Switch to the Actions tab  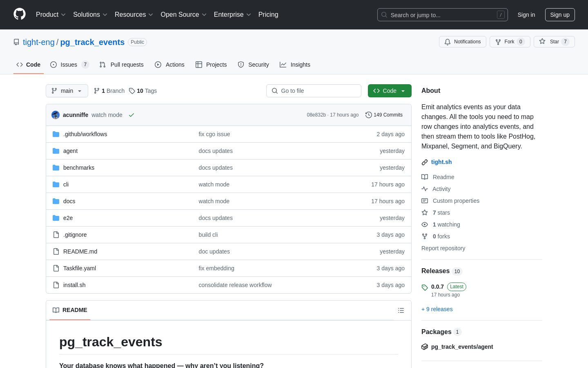coord(170,65)
